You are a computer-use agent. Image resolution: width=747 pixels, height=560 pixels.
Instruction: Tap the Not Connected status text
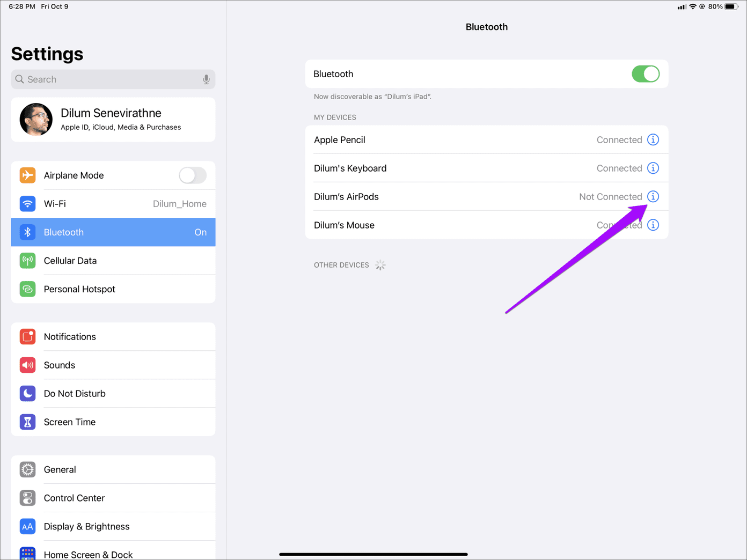tap(610, 196)
